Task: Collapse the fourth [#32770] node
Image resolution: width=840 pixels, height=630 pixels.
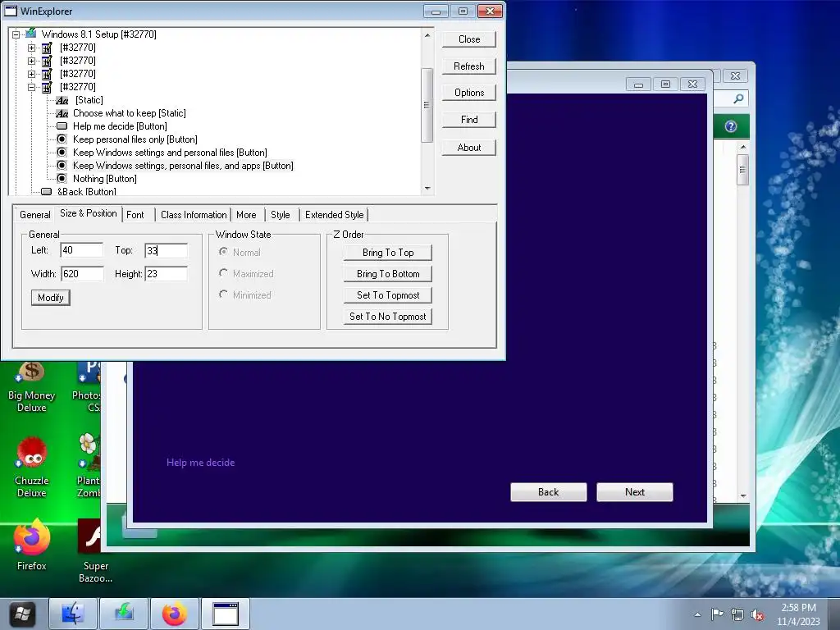Action: pyautogui.click(x=32, y=87)
